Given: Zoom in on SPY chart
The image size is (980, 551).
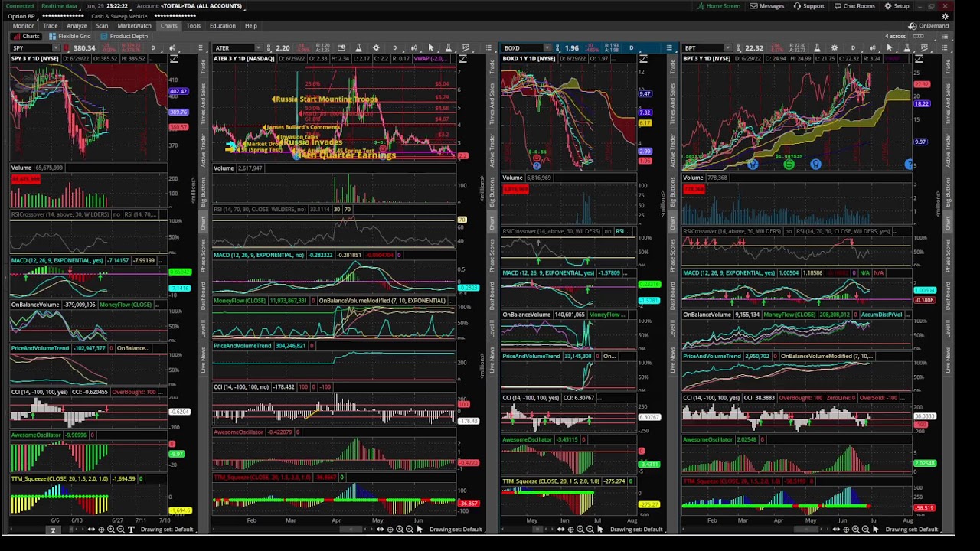Looking at the screenshot, I should click(111, 530).
